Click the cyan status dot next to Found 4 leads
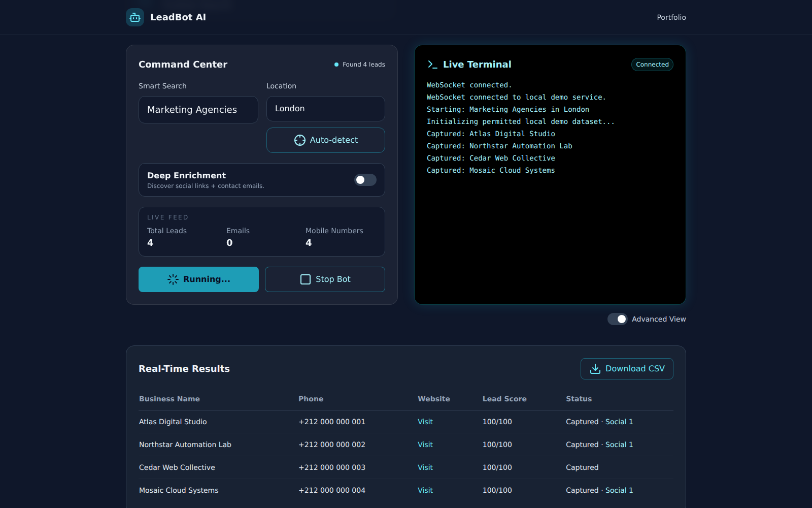Viewport: 812px width, 508px height. pyautogui.click(x=336, y=65)
